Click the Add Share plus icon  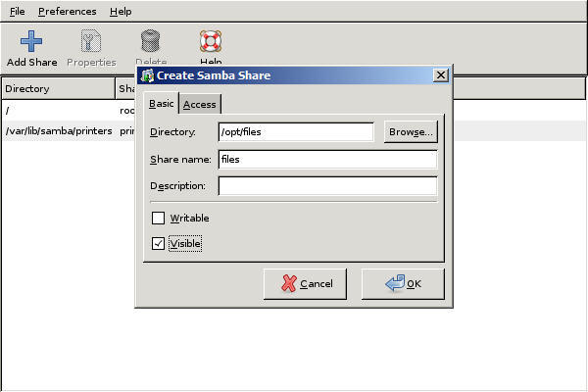coord(31,41)
